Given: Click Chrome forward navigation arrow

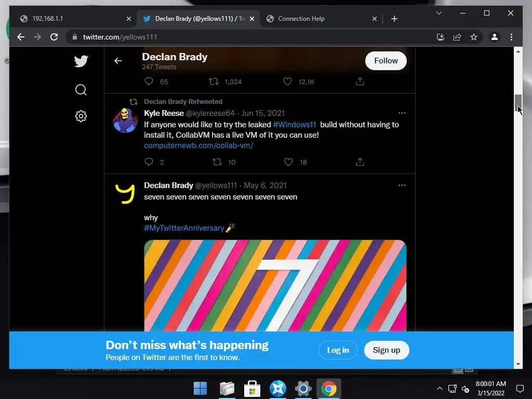Looking at the screenshot, I should [x=37, y=37].
